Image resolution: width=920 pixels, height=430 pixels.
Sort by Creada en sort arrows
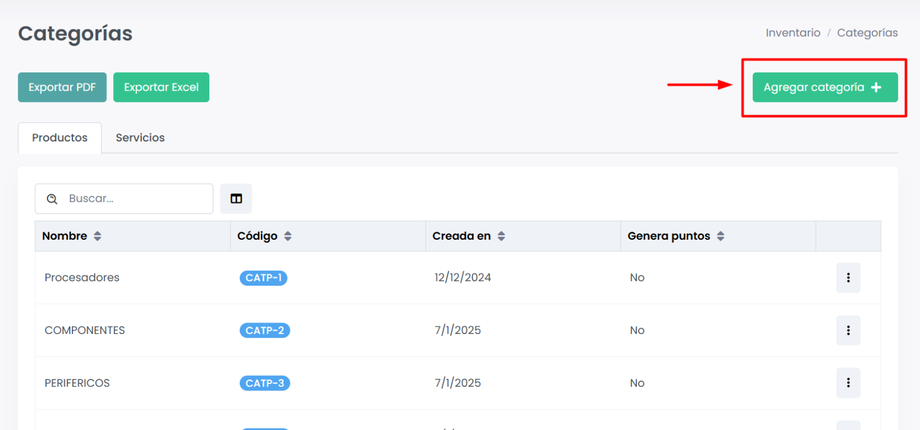pyautogui.click(x=501, y=236)
